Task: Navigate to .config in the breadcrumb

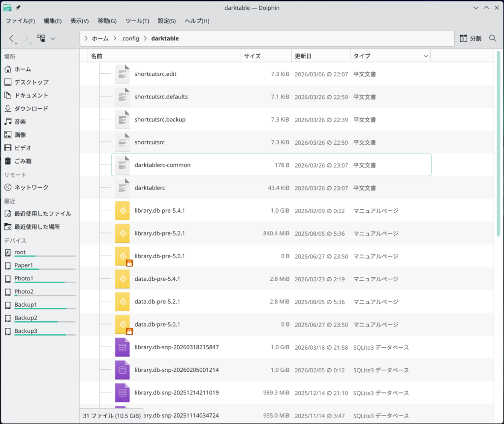Action: pyautogui.click(x=130, y=38)
